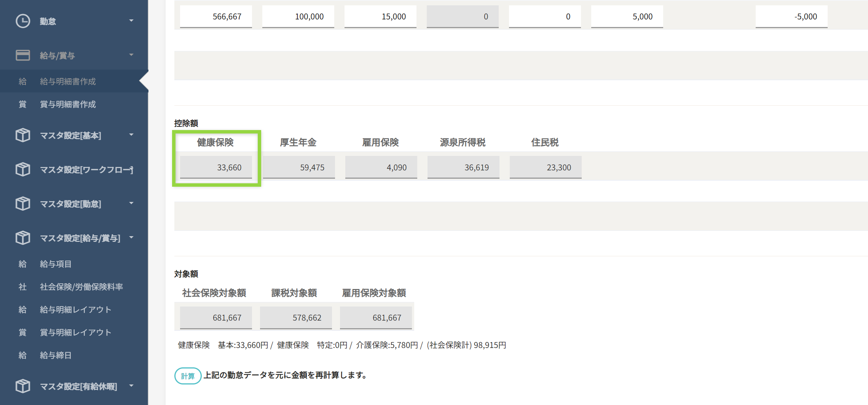Select 給与締日 in the sidebar
Screen dimensions: 868x405
pos(56,355)
